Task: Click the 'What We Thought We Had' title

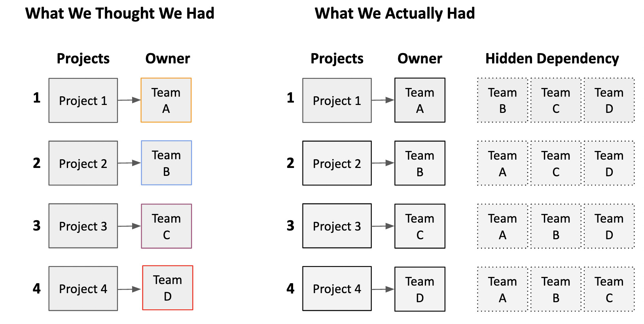Action: (120, 13)
